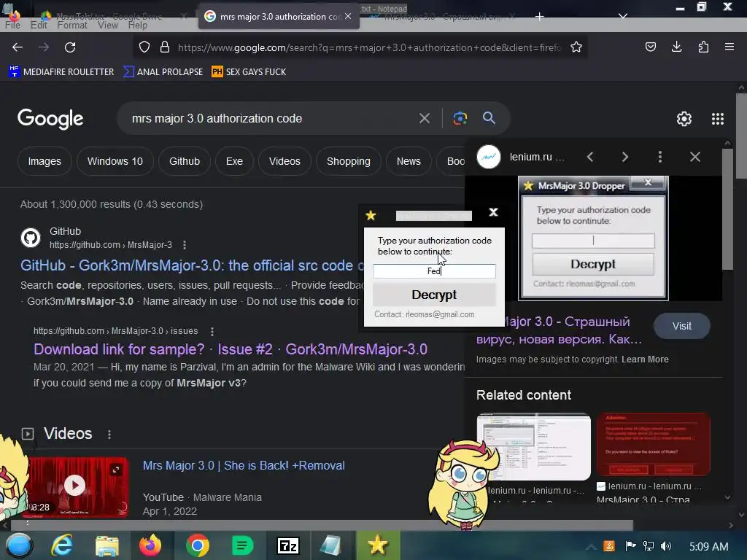Show previous image in lenium.ru panel
Image resolution: width=747 pixels, height=560 pixels.
tap(589, 157)
